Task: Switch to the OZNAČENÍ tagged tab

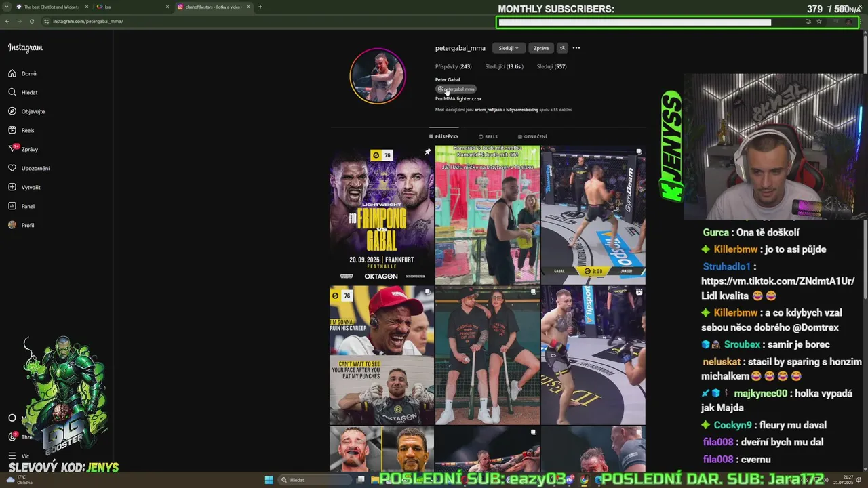Action: tap(532, 136)
